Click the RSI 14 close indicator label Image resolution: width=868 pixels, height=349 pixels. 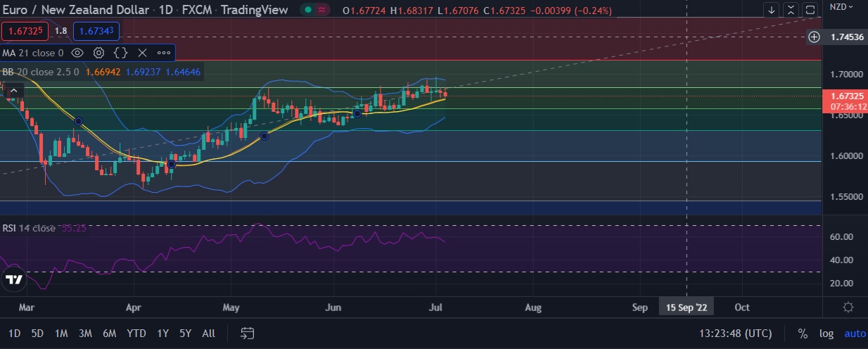point(29,228)
